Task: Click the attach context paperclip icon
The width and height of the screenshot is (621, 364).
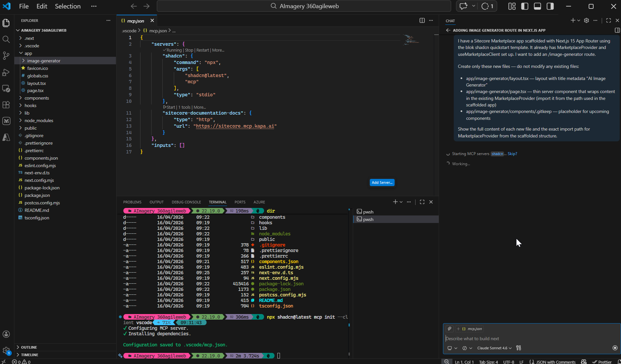Action: click(449, 329)
